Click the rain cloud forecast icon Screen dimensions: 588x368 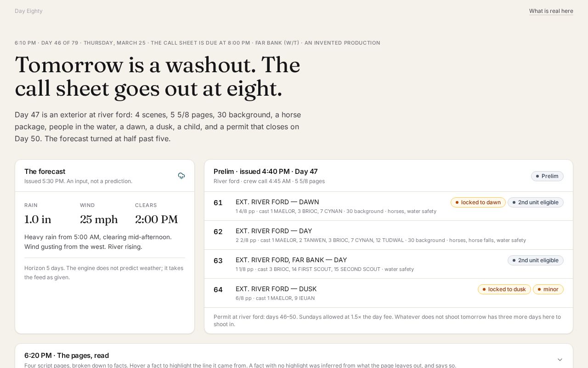pos(181,176)
